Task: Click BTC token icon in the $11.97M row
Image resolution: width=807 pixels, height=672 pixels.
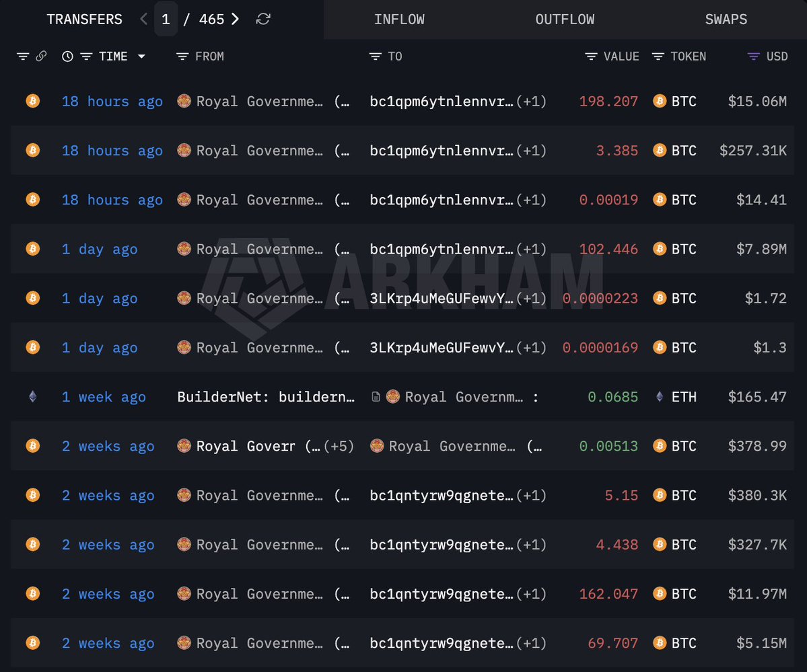Action: tap(660, 594)
